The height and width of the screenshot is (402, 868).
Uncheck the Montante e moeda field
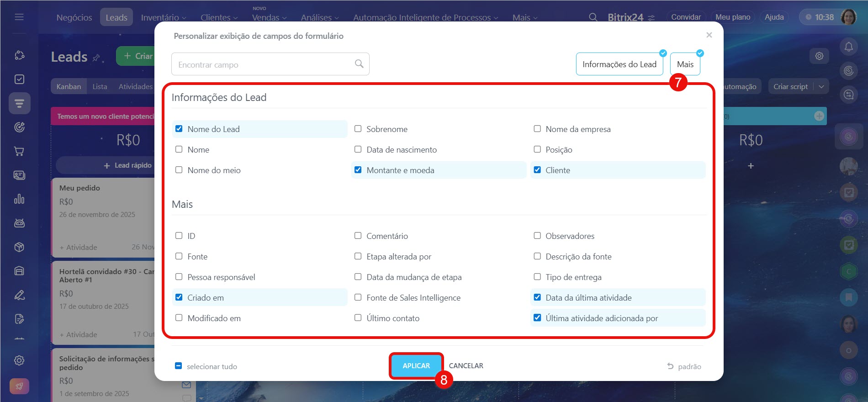pos(358,170)
